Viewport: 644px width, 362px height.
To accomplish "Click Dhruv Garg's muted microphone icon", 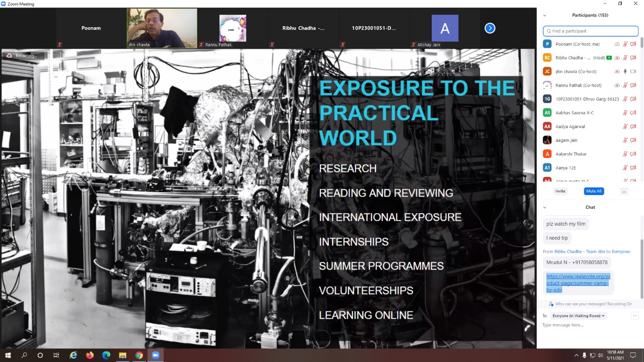I will pyautogui.click(x=625, y=99).
